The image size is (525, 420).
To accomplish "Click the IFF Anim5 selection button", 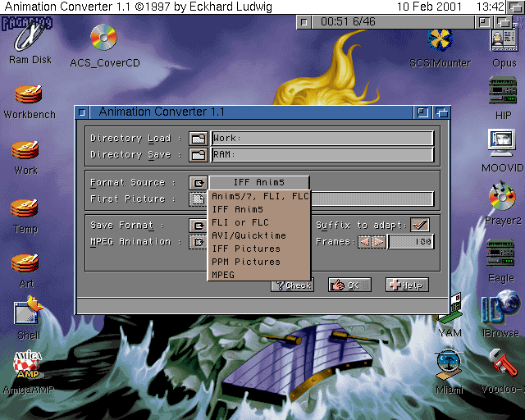I will click(x=259, y=183).
